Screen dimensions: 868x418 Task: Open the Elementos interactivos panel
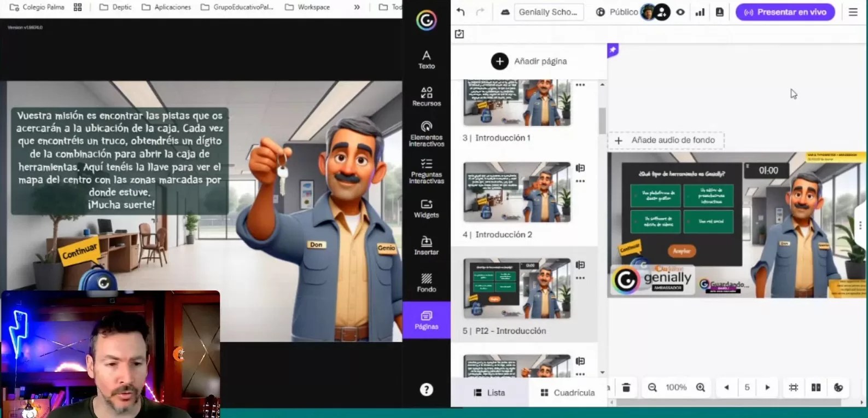pos(426,133)
